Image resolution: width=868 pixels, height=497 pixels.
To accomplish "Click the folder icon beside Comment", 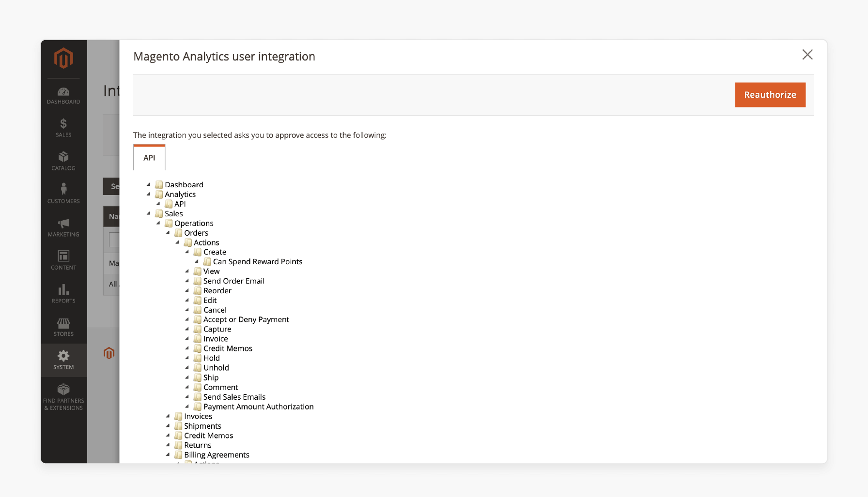I will [198, 387].
